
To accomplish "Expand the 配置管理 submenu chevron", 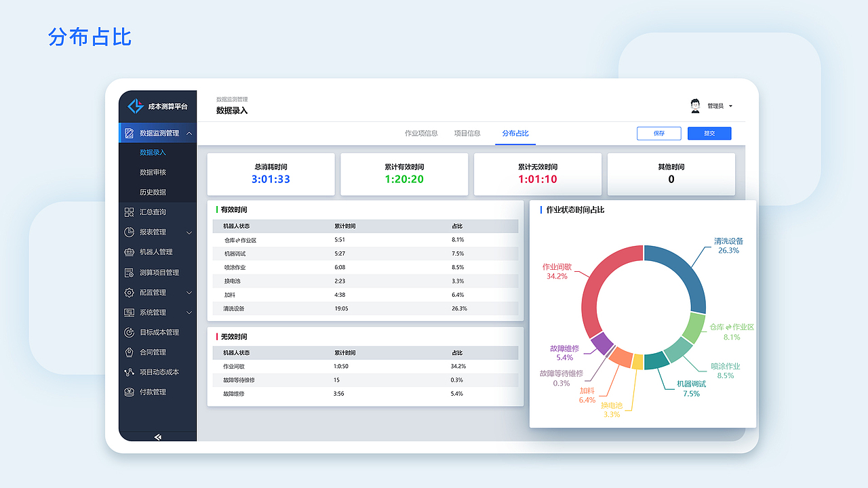I will [189, 292].
